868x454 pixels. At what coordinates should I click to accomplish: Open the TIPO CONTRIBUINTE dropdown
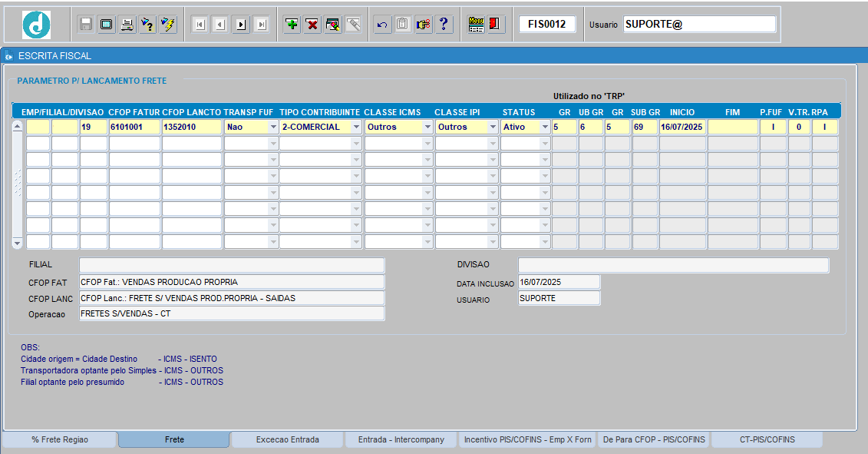click(355, 126)
